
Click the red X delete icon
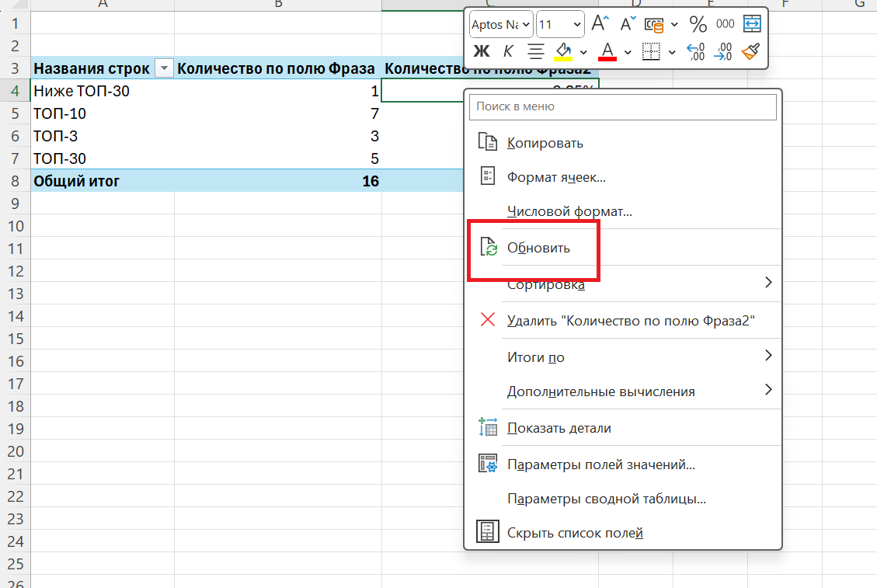pos(488,319)
